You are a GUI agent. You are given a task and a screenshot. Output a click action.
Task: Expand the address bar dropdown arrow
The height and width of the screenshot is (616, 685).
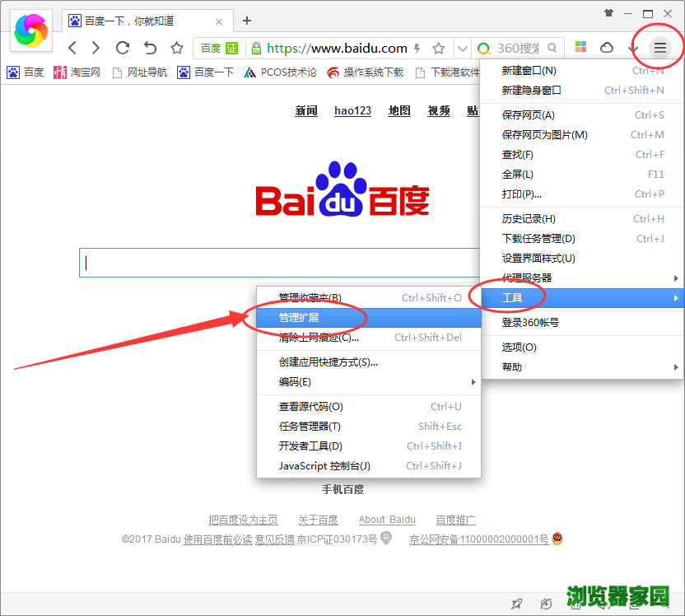[x=463, y=48]
